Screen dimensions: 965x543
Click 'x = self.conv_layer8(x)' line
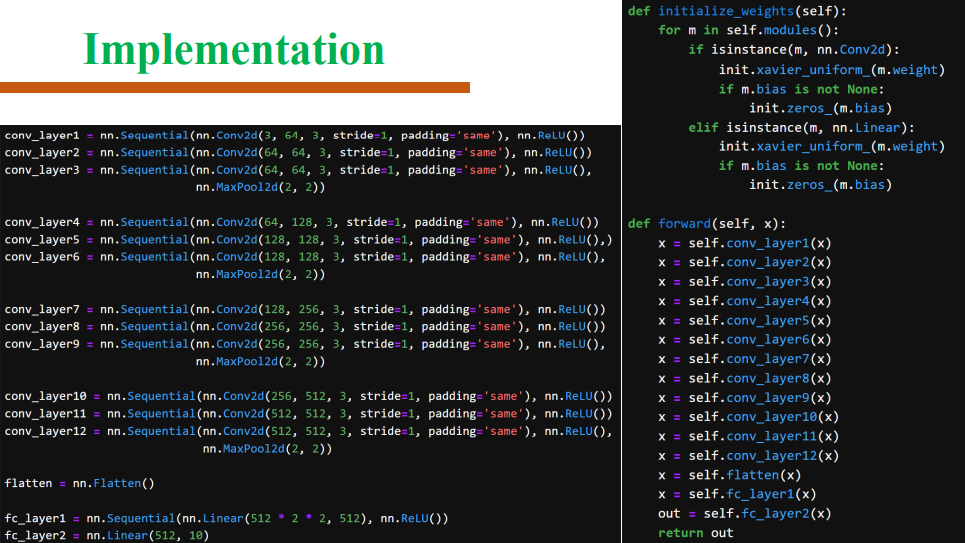745,379
